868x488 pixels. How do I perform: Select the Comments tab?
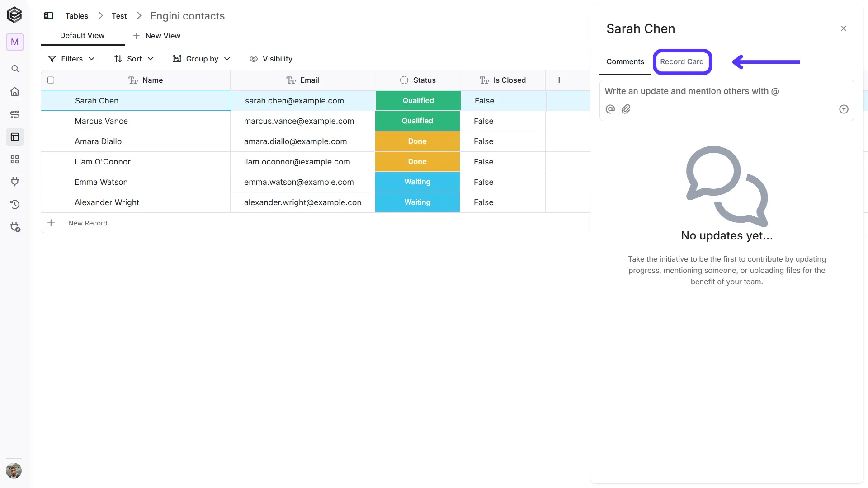625,61
